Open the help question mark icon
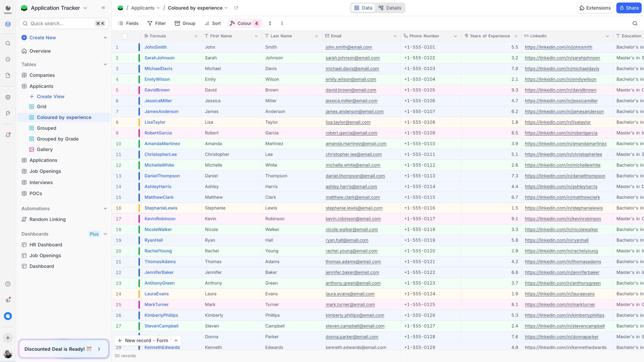644x362 pixels. tap(8, 284)
